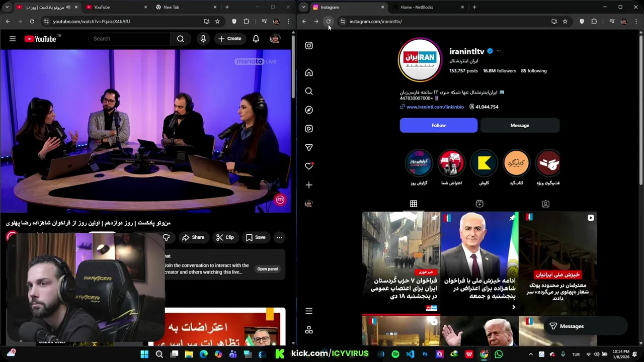Dislike the YouTube video
This screenshot has width=644, height=362.
click(167, 237)
